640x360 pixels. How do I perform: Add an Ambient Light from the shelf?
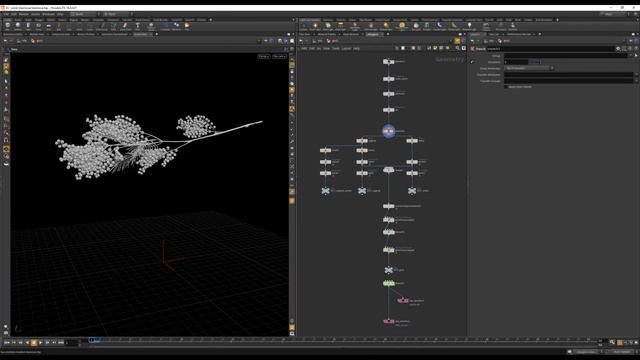(x=469, y=26)
